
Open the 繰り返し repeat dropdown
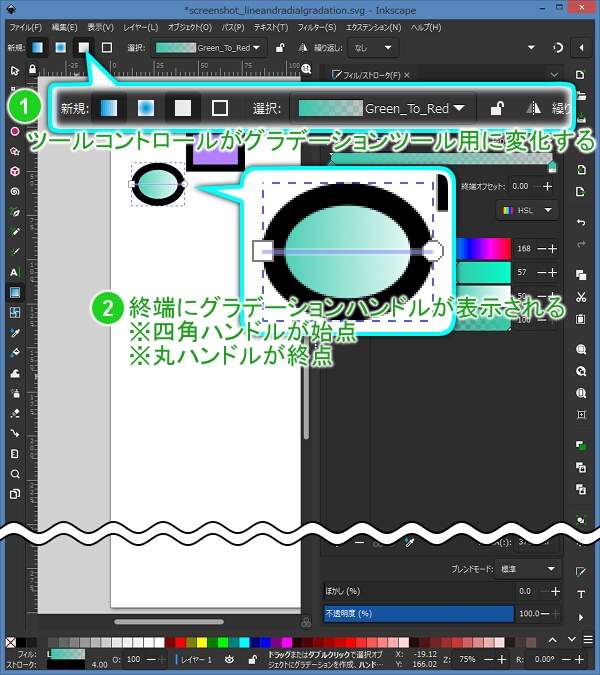point(372,47)
